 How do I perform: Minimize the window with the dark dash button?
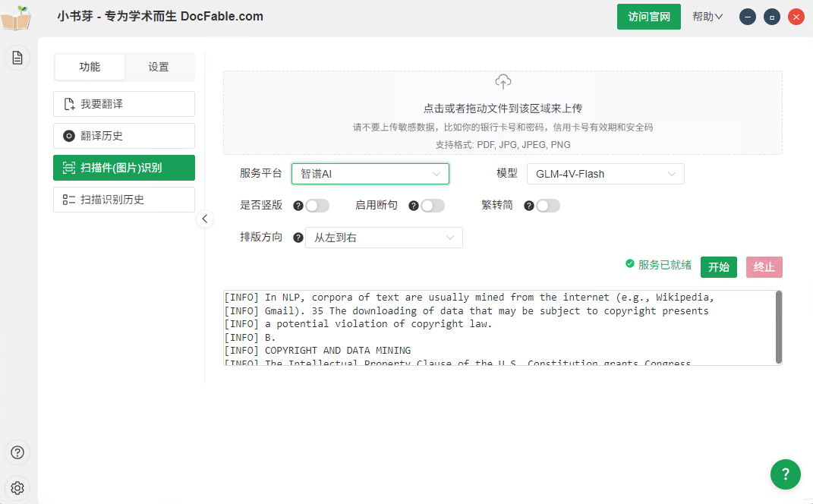747,17
